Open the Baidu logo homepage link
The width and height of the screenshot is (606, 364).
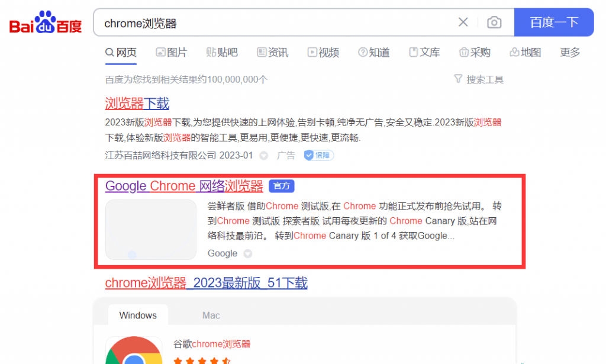click(x=45, y=22)
